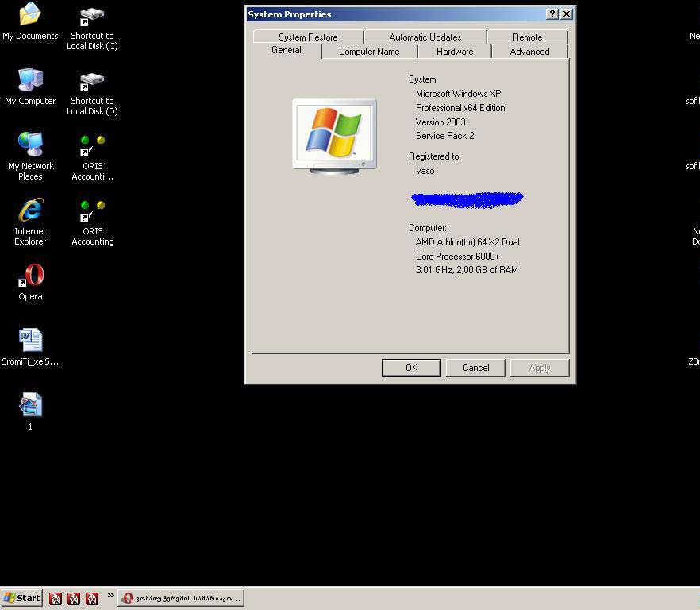This screenshot has height=610, width=700.
Task: Select the My Computer desktop icon
Action: 30,87
